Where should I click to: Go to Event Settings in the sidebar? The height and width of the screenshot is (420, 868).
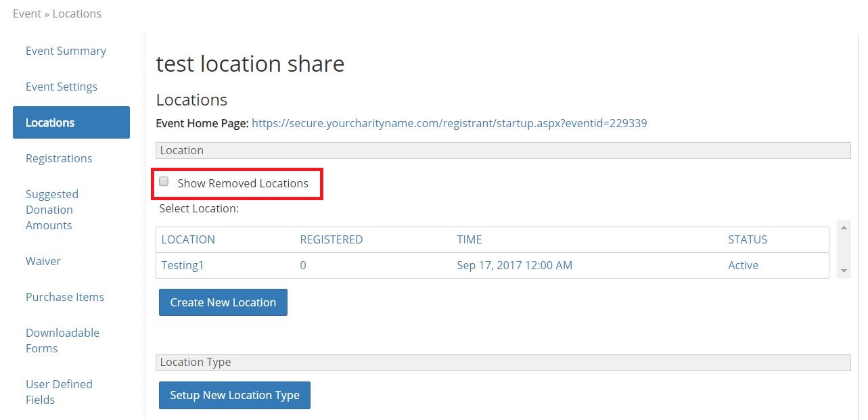point(62,87)
